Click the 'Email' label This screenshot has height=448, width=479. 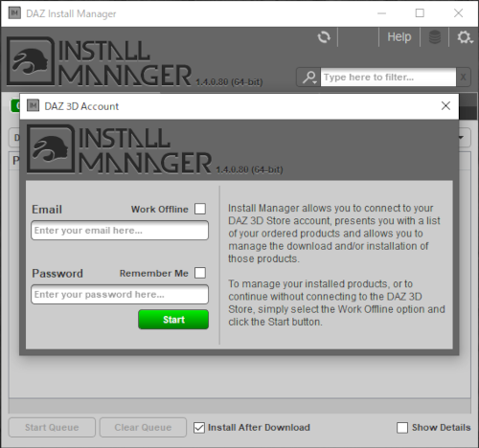point(47,210)
